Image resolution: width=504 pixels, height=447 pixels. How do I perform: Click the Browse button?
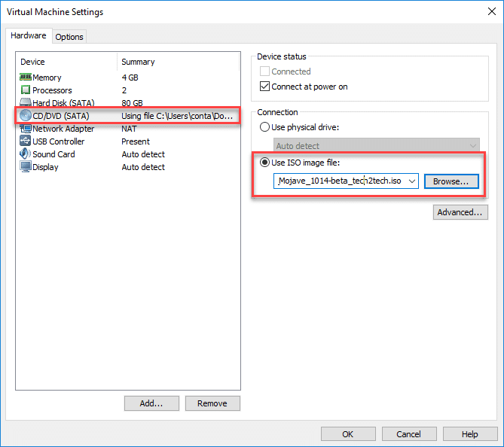tap(451, 181)
